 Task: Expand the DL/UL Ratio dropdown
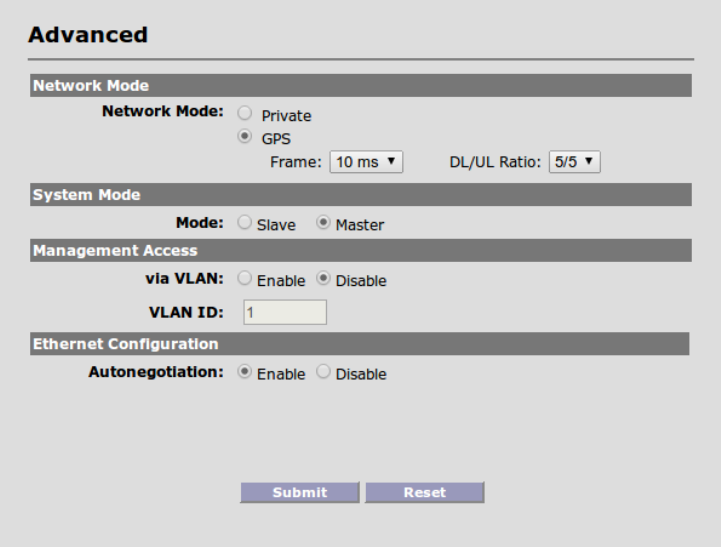(577, 162)
